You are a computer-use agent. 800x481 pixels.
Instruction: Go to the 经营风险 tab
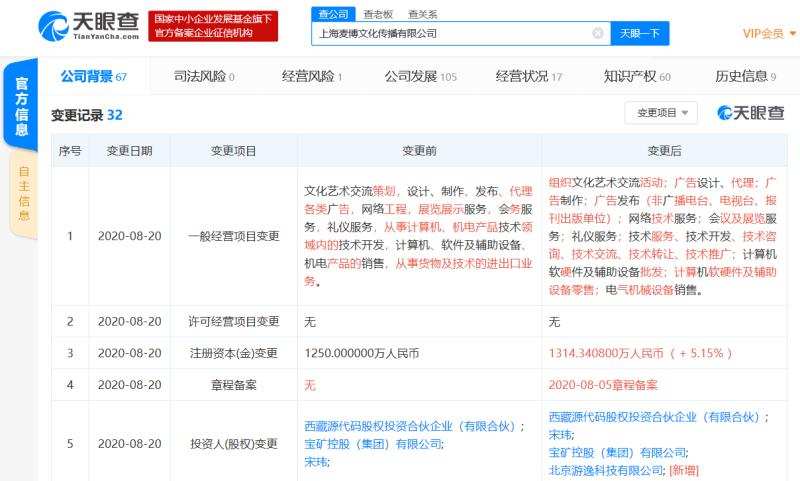pyautogui.click(x=312, y=76)
